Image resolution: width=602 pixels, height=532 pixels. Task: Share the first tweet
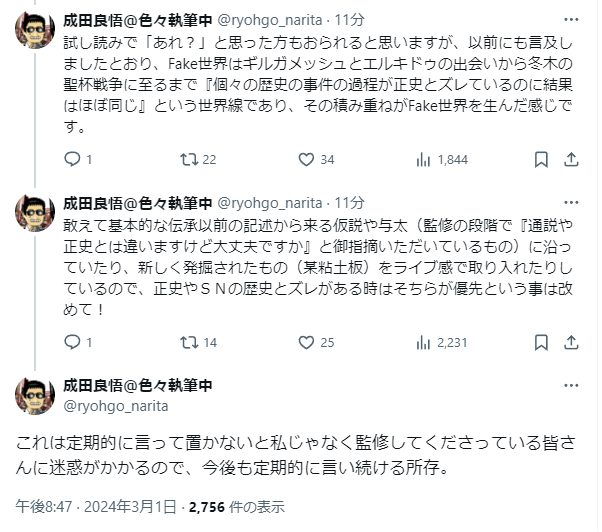[x=573, y=158]
